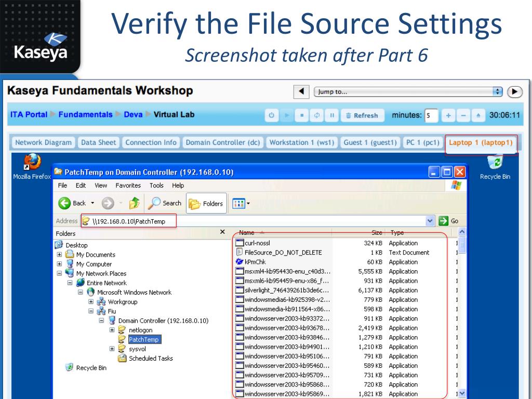Click the Go button
The image size is (532, 399).
(x=448, y=221)
